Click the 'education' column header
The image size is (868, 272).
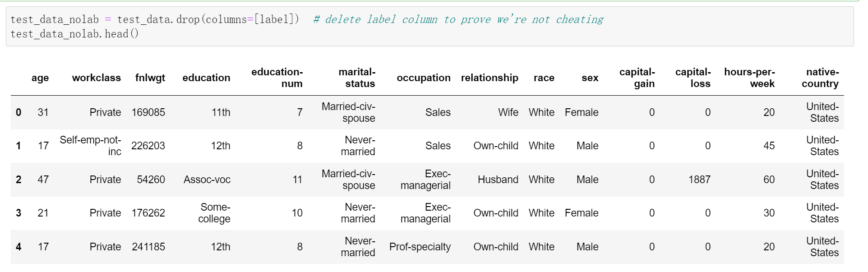pos(206,78)
